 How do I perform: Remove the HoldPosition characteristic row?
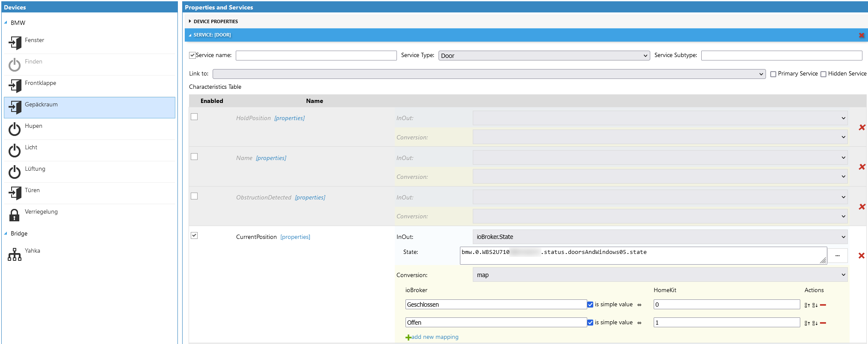pyautogui.click(x=862, y=127)
